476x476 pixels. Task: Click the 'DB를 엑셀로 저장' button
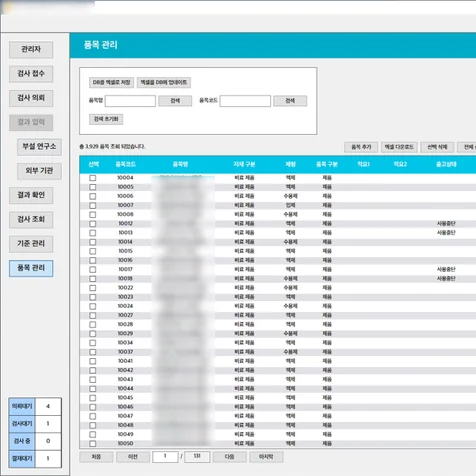(x=111, y=82)
